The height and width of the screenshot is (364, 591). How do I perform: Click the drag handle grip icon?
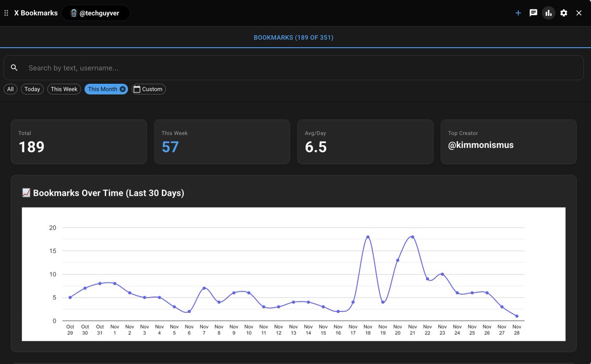point(6,13)
